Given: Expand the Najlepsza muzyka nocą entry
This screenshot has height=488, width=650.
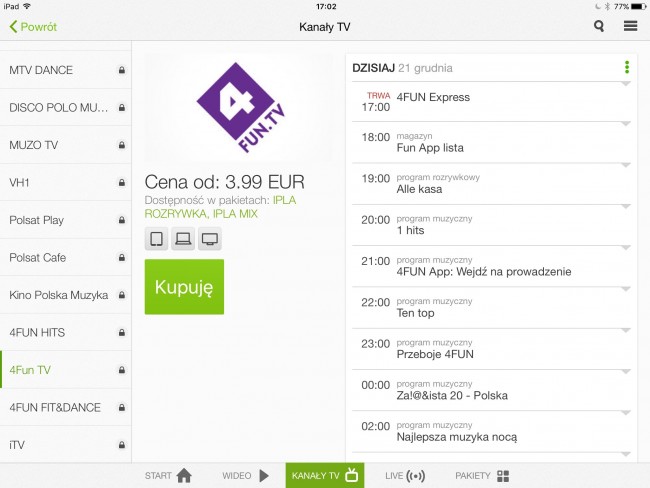Looking at the screenshot, I should click(x=491, y=432).
